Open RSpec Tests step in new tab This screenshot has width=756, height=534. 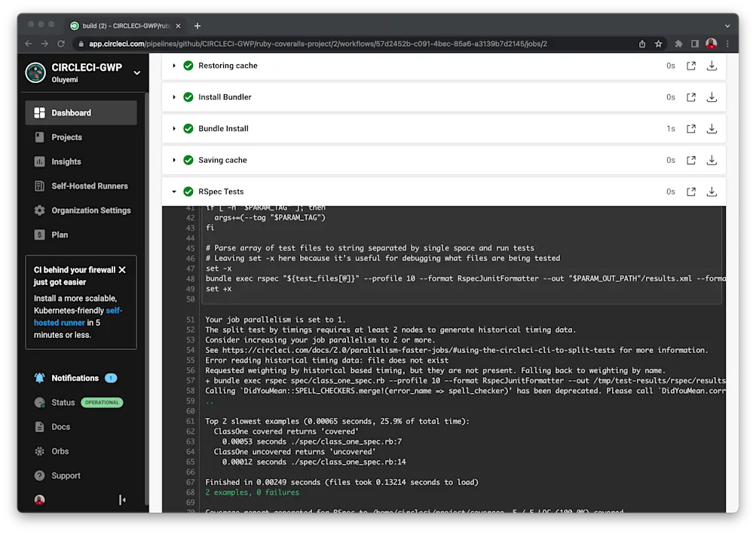click(x=691, y=192)
